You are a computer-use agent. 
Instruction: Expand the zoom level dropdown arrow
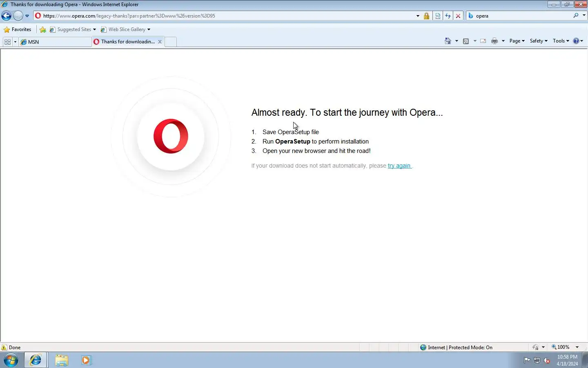tap(577, 347)
